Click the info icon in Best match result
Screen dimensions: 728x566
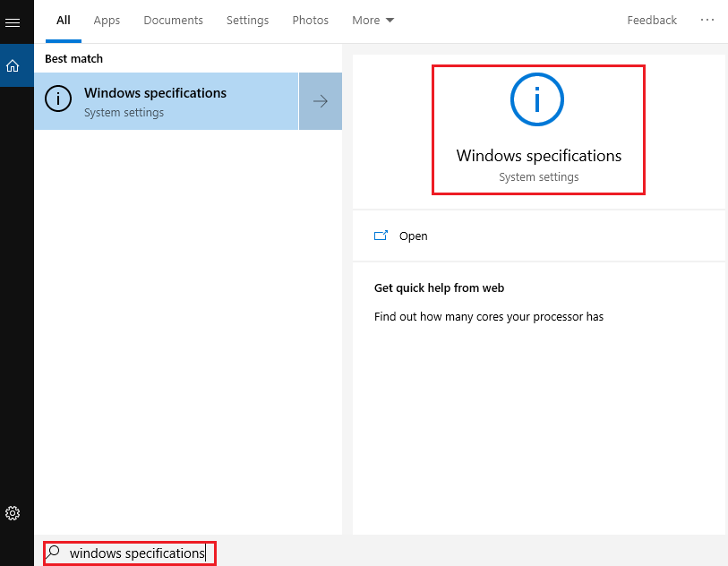pos(58,100)
